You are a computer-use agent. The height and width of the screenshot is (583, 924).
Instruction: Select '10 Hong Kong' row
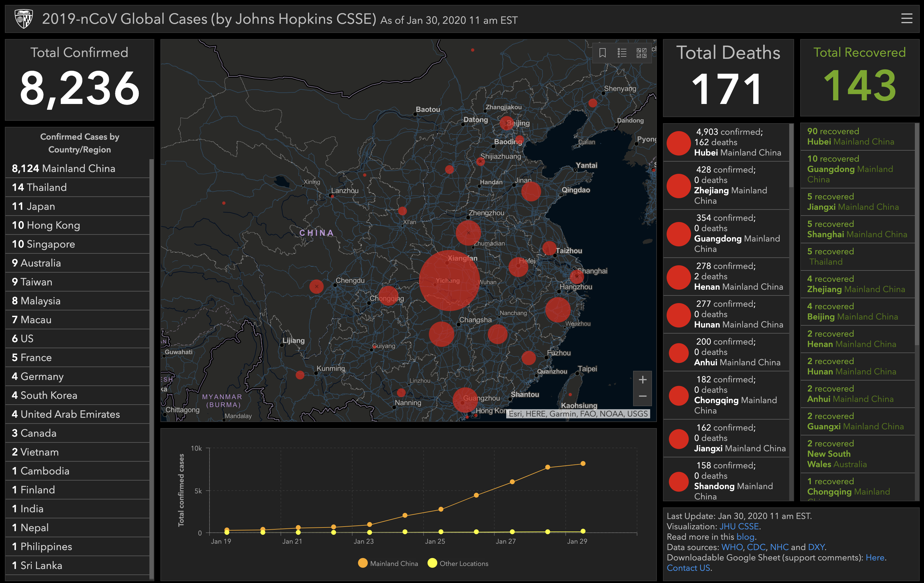pos(77,225)
